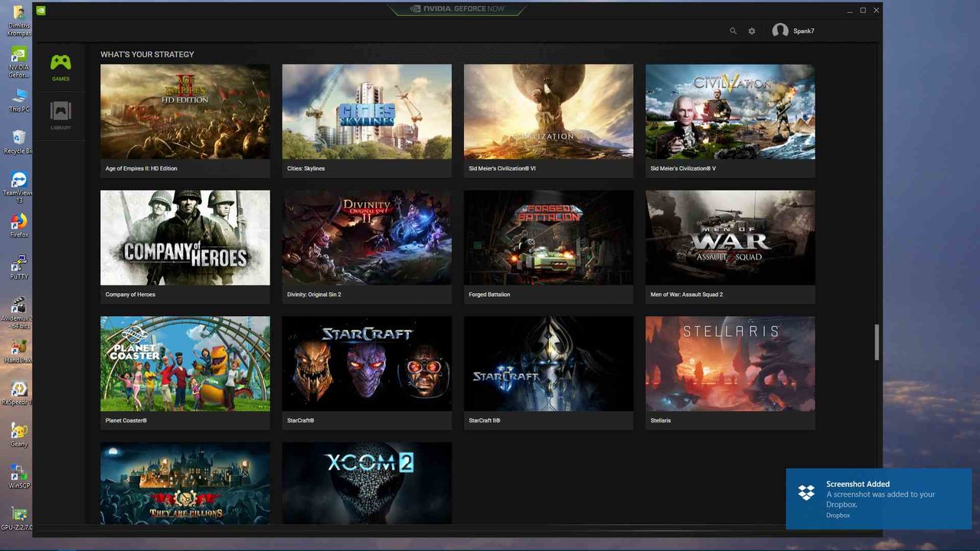Click the Dropbox logo in the notification

(806, 492)
